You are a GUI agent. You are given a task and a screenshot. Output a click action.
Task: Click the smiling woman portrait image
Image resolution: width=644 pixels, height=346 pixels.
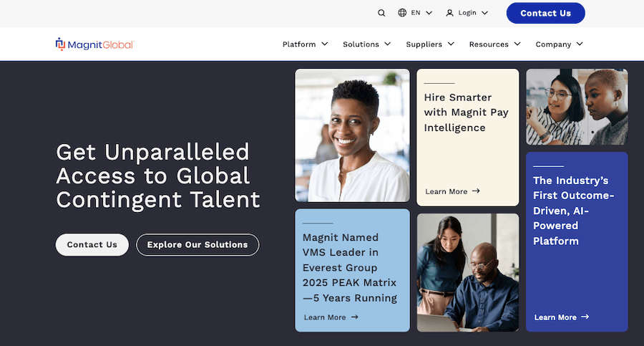[x=352, y=135]
